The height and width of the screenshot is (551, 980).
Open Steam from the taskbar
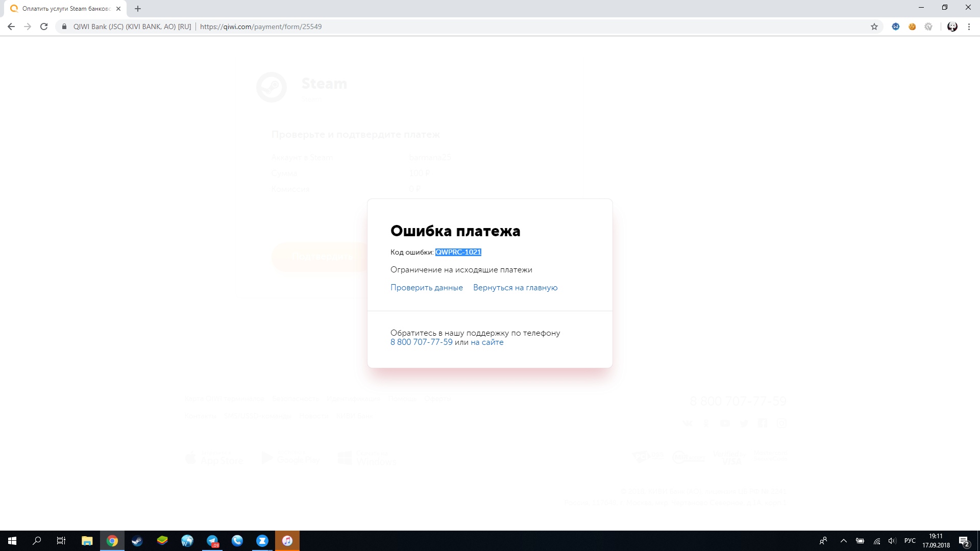(137, 541)
